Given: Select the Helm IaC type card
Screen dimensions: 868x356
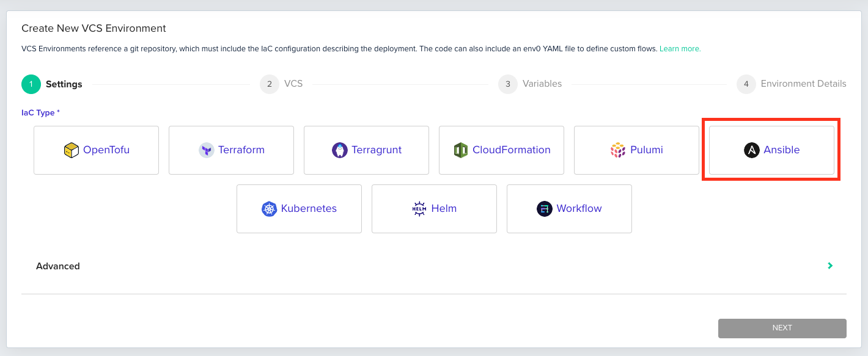Looking at the screenshot, I should [434, 209].
